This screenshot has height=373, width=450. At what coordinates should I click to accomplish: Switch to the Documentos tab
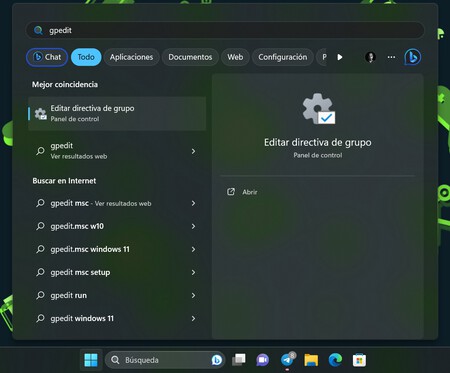[x=190, y=57]
